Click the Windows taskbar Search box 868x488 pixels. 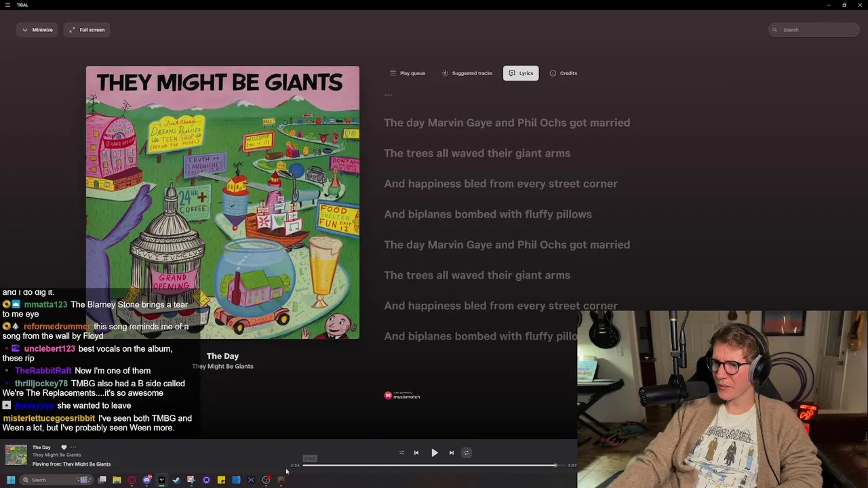point(56,480)
